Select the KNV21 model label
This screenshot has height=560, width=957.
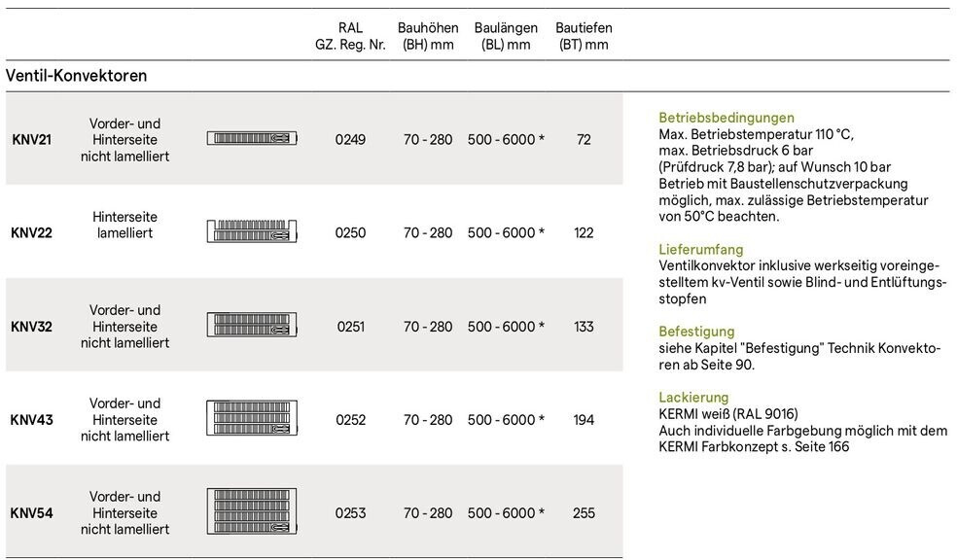31,140
